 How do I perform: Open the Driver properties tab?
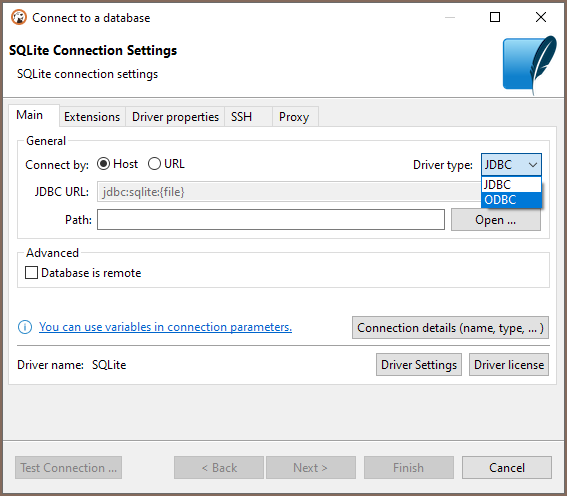click(175, 117)
